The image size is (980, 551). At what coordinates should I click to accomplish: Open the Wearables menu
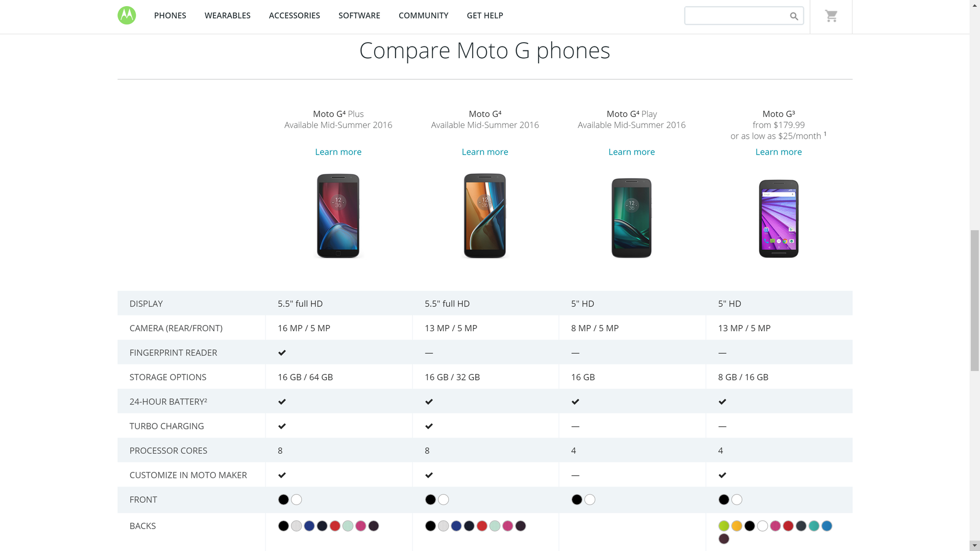tap(228, 16)
